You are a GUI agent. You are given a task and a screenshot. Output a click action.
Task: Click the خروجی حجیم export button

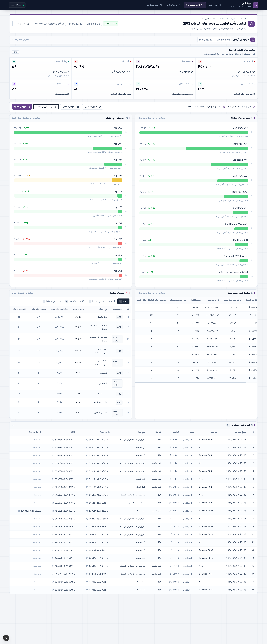(22, 107)
